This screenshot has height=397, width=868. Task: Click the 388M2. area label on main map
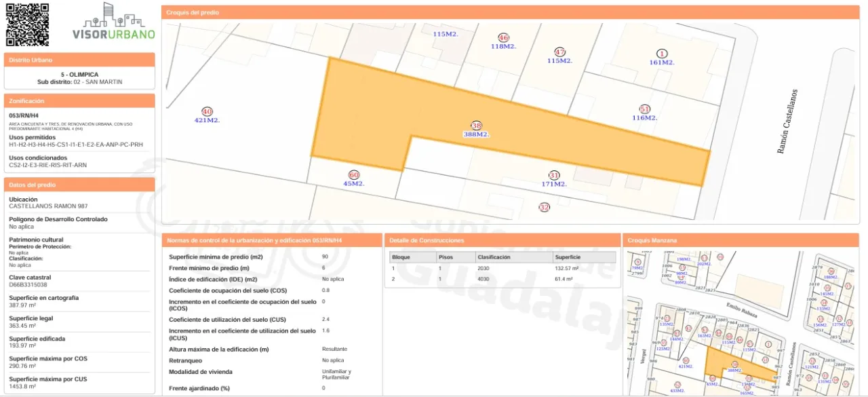click(477, 134)
